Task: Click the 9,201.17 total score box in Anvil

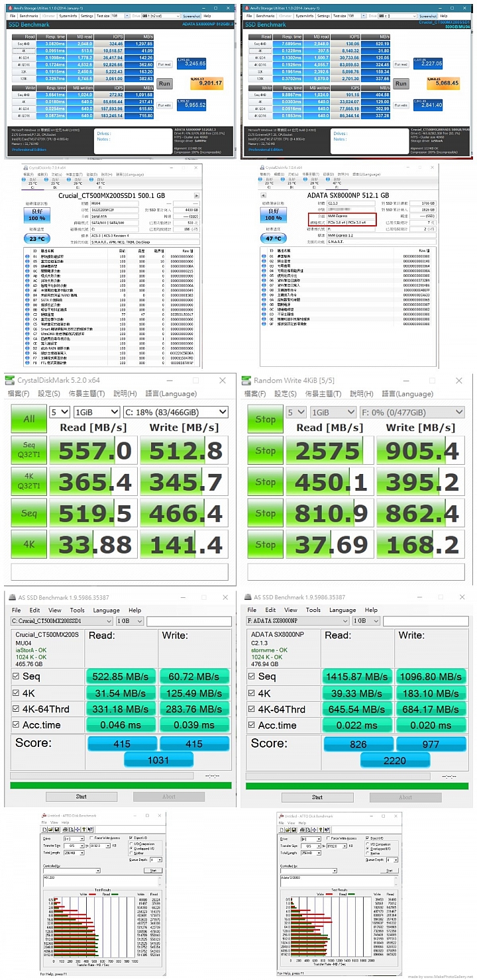Action: [207, 83]
